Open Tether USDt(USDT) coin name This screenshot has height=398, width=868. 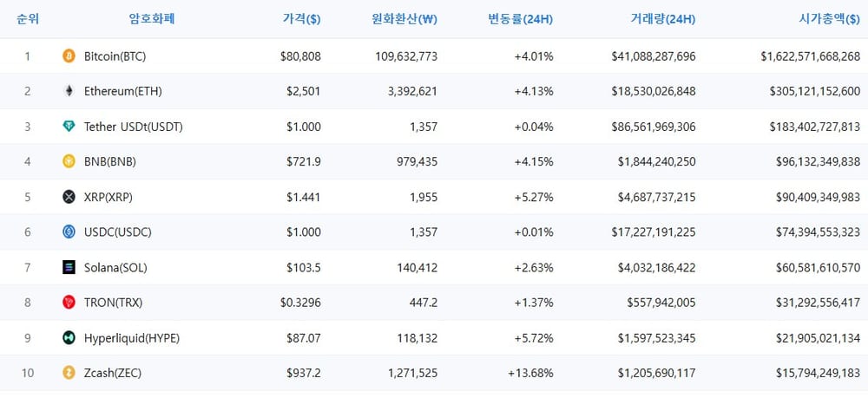134,127
